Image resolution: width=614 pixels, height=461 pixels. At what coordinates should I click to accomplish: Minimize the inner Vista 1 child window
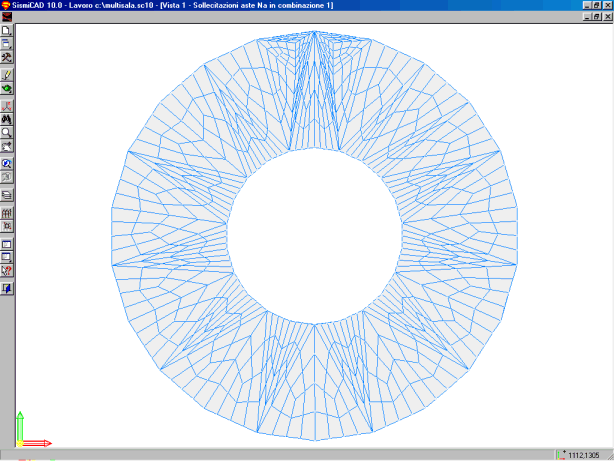[587, 16]
